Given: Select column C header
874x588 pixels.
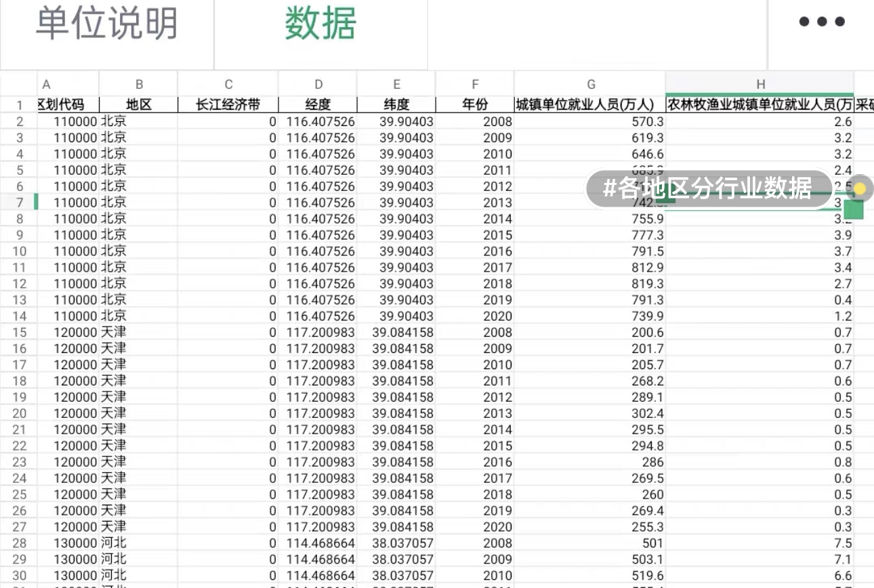Looking at the screenshot, I should (228, 84).
